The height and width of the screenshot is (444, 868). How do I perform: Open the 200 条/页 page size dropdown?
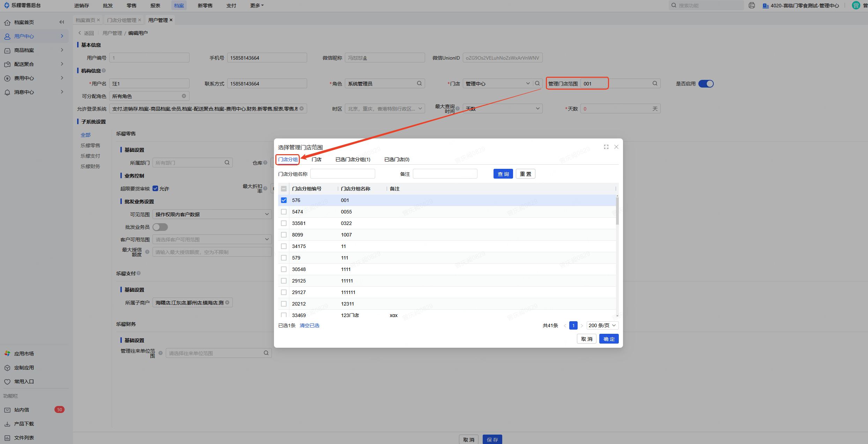(x=602, y=325)
